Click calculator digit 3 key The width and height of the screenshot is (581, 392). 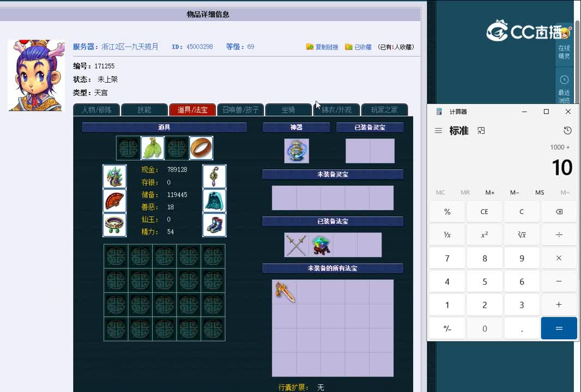tap(522, 305)
